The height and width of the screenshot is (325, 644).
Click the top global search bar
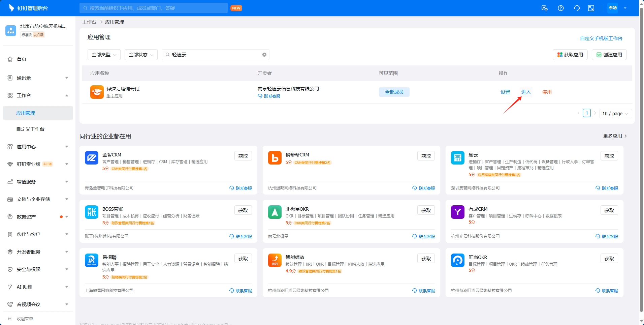click(154, 8)
